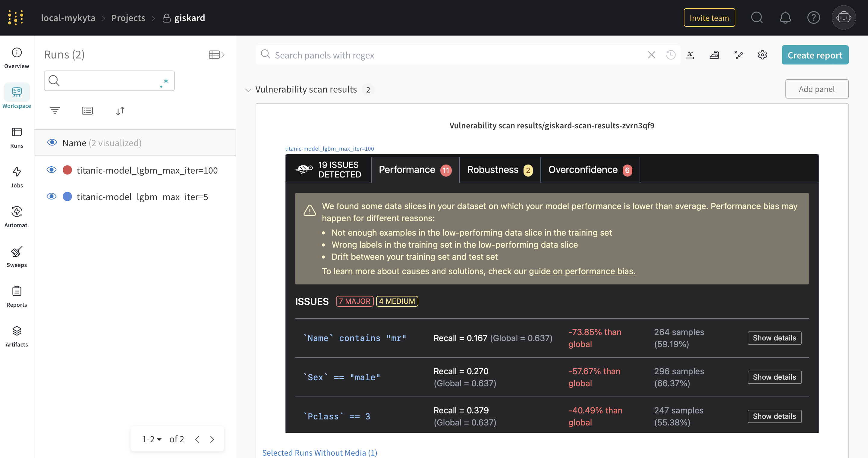Open Artifacts in the sidebar
The image size is (868, 458).
tap(17, 336)
